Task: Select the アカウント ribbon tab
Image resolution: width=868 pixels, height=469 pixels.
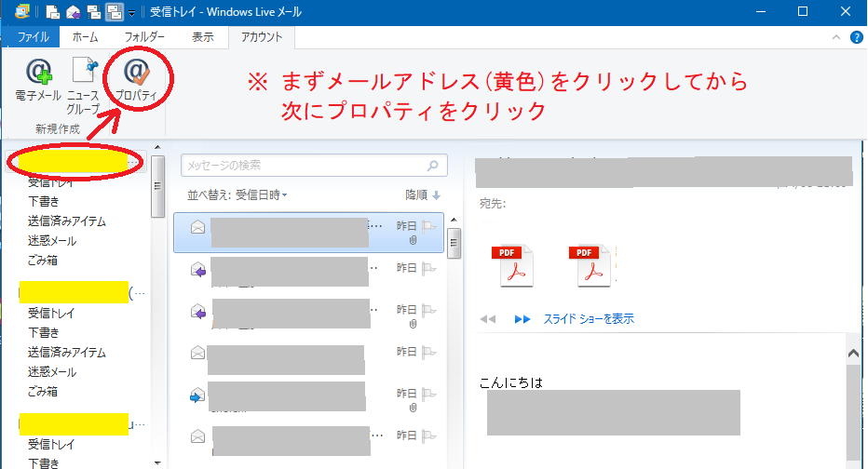Action: click(x=262, y=37)
